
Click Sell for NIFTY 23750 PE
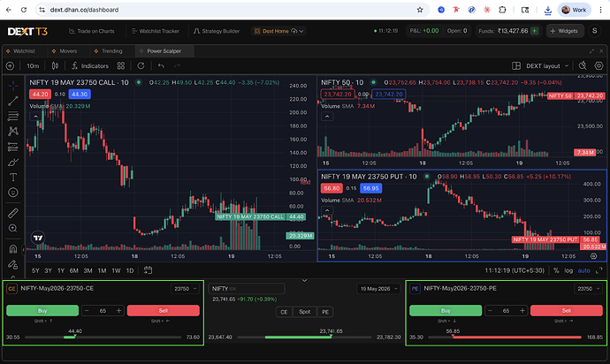click(x=567, y=310)
